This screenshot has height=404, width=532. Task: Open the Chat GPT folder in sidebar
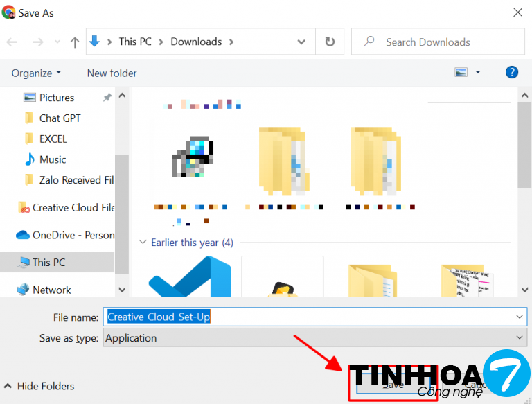coord(60,118)
